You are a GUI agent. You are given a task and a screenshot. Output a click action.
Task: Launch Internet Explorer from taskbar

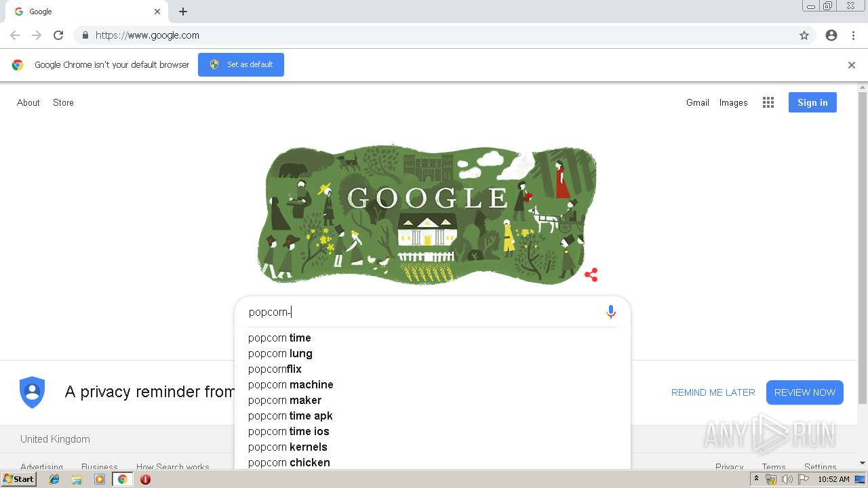click(x=54, y=479)
